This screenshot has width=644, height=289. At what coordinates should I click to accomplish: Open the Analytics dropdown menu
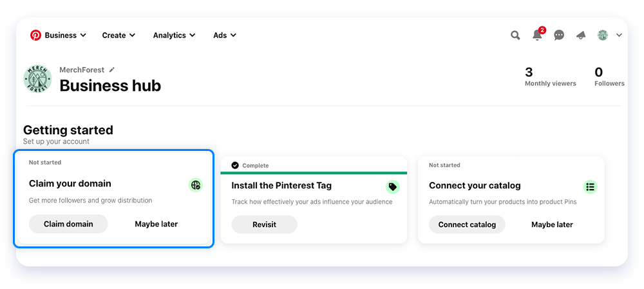(174, 35)
